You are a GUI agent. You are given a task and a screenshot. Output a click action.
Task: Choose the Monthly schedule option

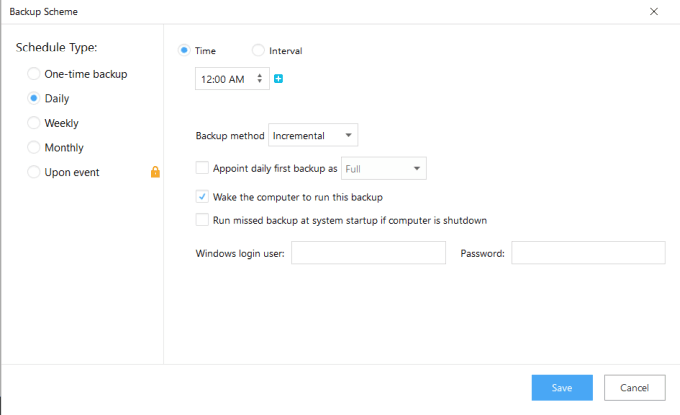[x=34, y=148]
